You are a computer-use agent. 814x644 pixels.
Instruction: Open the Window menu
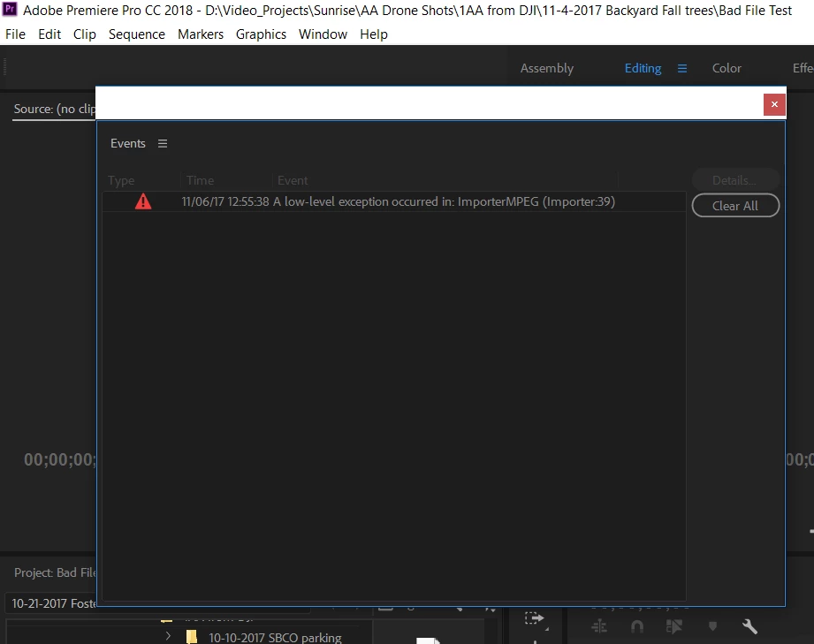(323, 34)
